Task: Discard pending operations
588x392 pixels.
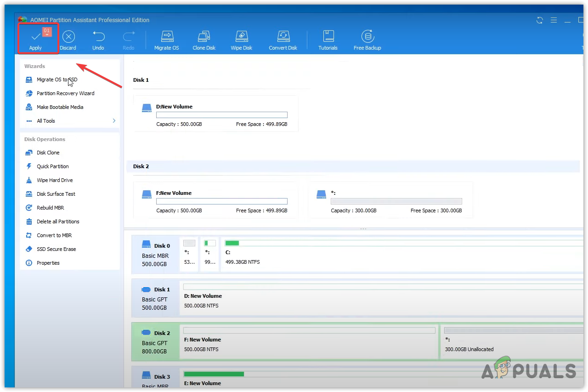Action: pyautogui.click(x=68, y=40)
